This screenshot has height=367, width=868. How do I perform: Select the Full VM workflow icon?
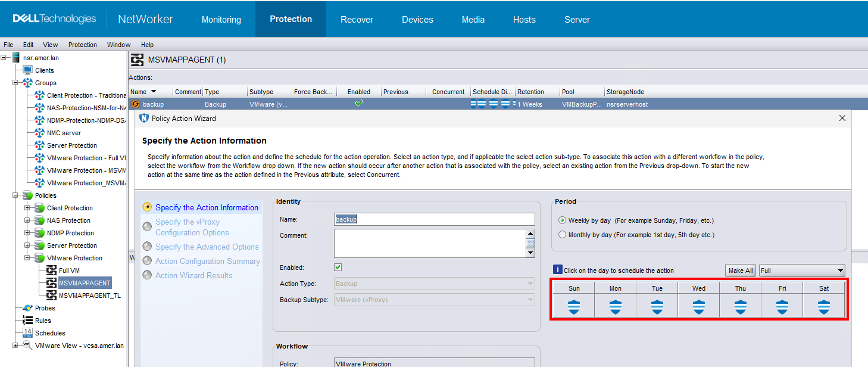(51, 270)
